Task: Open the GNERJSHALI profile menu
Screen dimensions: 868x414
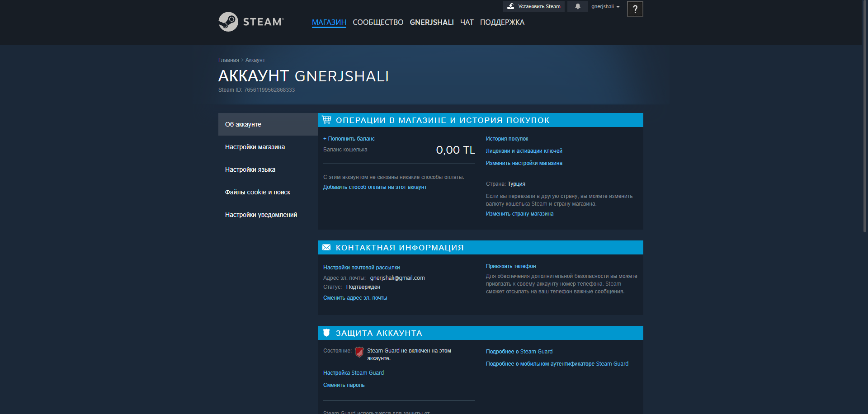Action: click(432, 22)
